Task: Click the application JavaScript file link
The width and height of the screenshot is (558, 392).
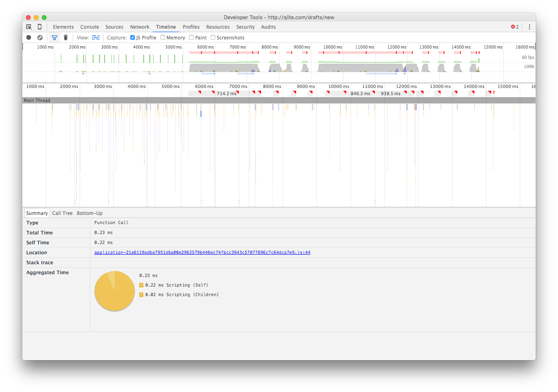Action: 202,252
